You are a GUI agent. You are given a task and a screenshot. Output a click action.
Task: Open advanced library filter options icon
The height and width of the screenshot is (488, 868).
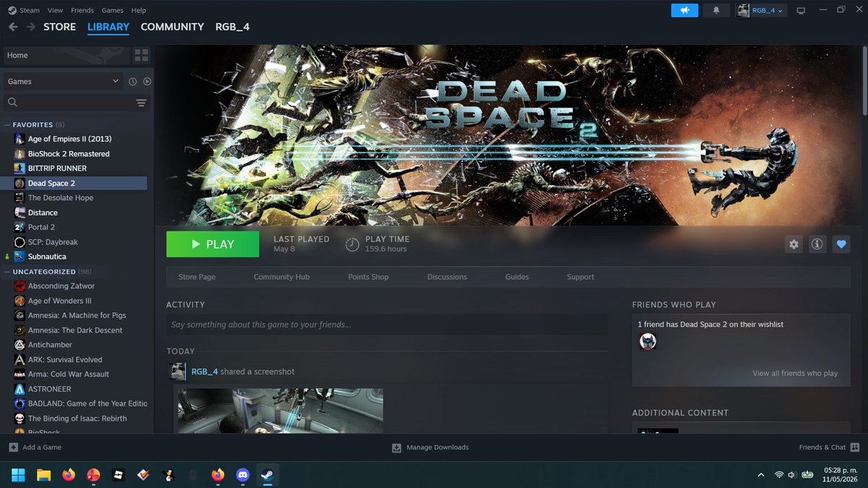(141, 103)
